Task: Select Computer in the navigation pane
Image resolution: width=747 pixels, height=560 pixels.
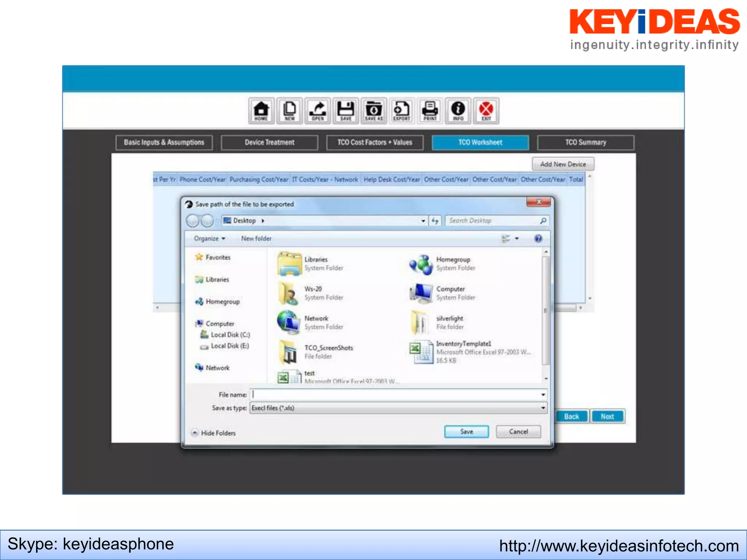Action: pyautogui.click(x=215, y=324)
